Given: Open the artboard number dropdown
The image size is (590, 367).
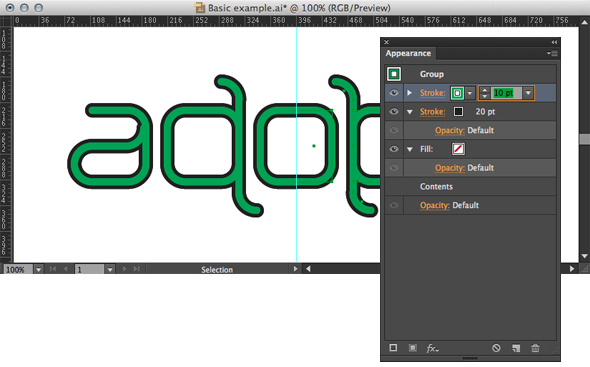Looking at the screenshot, I should coord(109,270).
